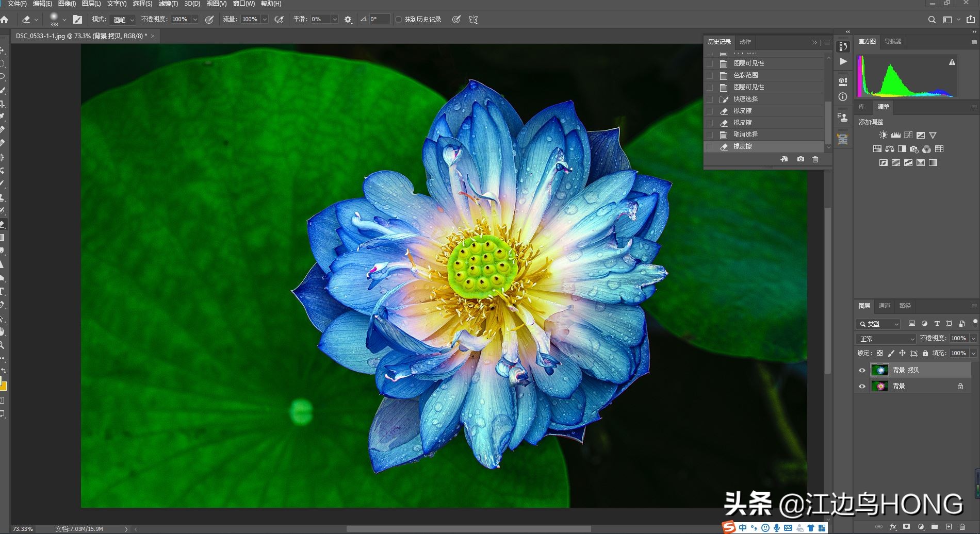Open the Actions panel play icon
The width and height of the screenshot is (980, 534).
(x=843, y=61)
